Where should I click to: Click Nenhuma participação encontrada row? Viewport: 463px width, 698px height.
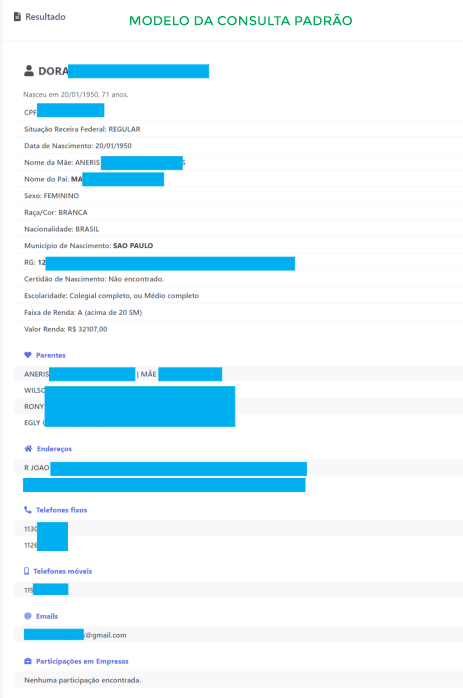pos(239,680)
